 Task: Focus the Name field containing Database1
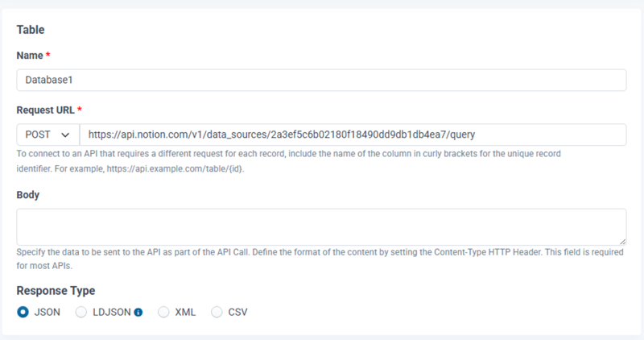tap(321, 80)
